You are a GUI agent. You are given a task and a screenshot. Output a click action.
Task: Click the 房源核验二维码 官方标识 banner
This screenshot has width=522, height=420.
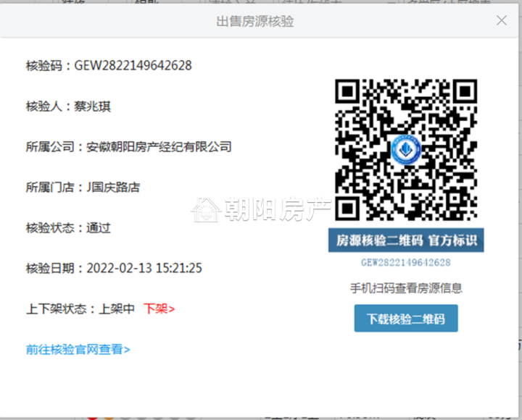406,240
